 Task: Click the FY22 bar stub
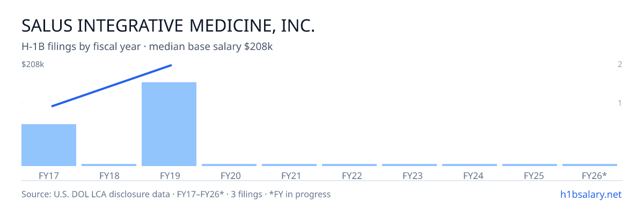tap(349, 165)
